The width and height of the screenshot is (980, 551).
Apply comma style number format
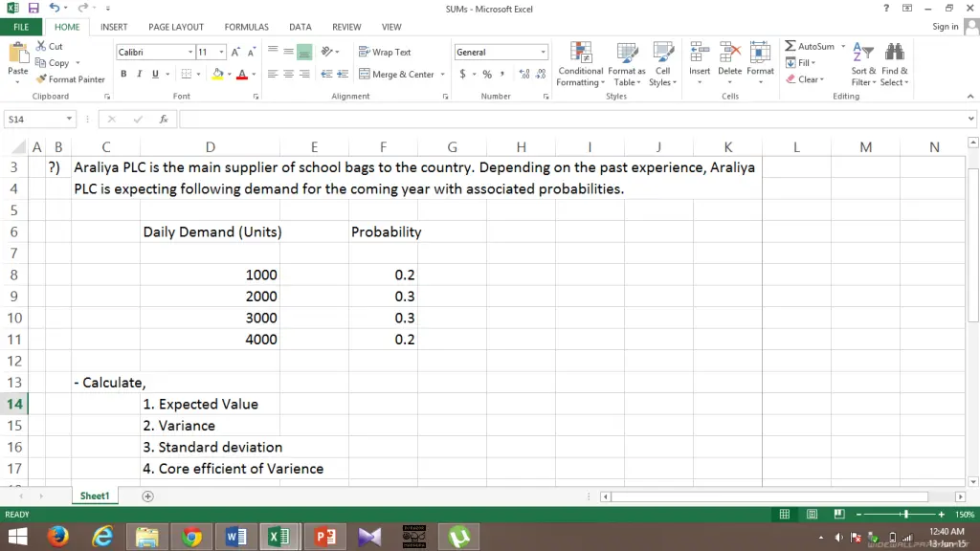tap(501, 74)
